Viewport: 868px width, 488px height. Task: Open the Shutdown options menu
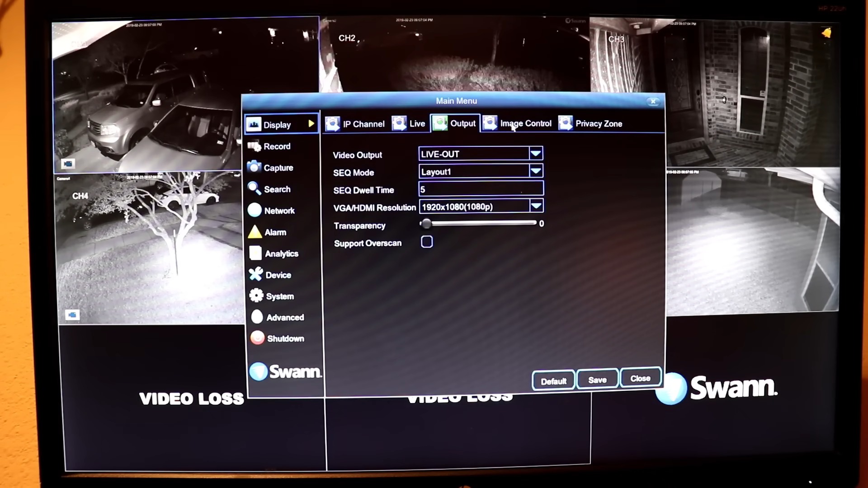285,338
